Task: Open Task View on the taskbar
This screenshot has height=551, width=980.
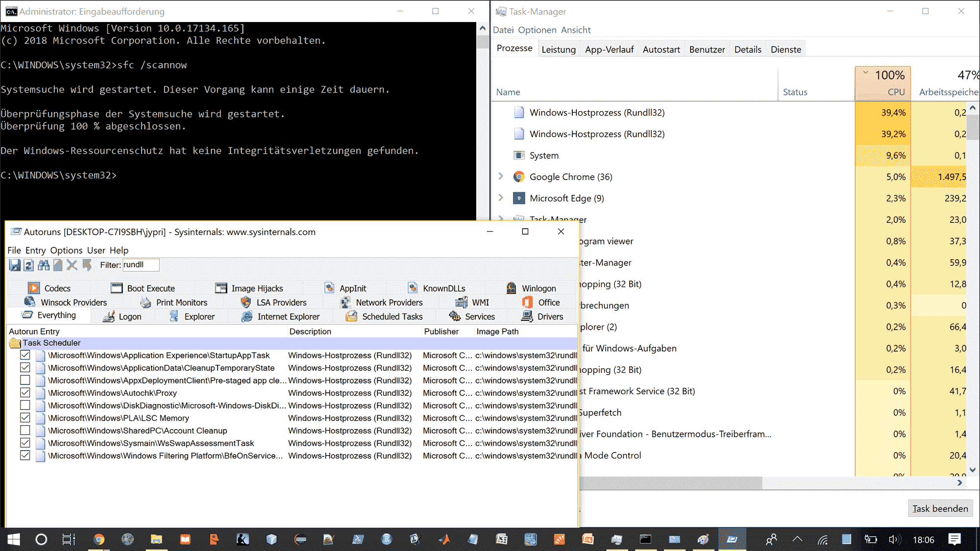Action: [x=69, y=539]
